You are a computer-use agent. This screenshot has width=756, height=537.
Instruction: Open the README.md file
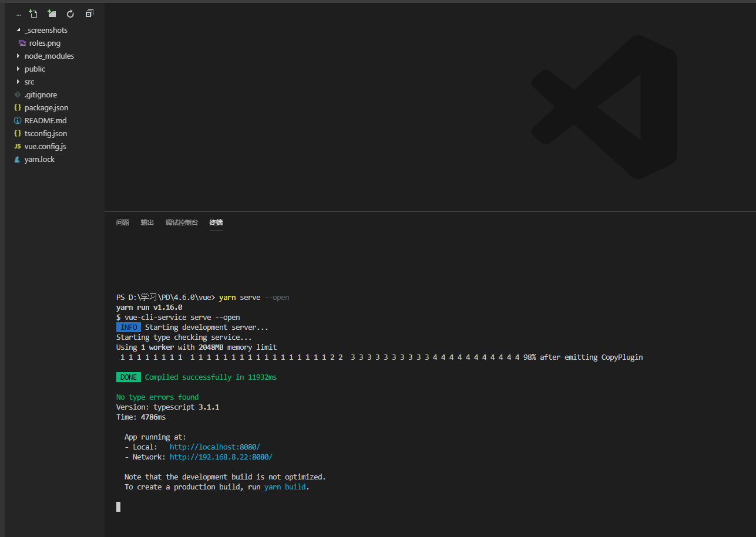(x=46, y=120)
